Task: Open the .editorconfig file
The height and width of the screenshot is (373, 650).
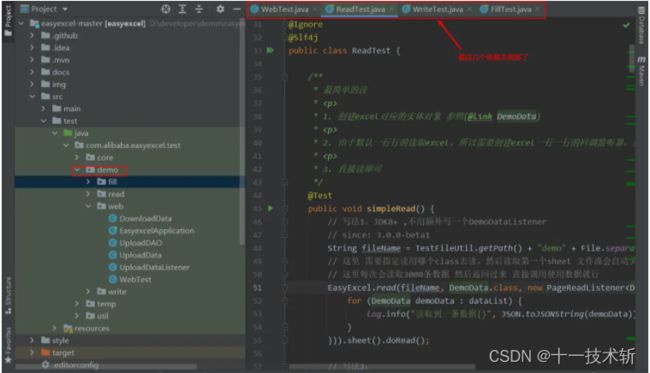Action: pos(76,365)
